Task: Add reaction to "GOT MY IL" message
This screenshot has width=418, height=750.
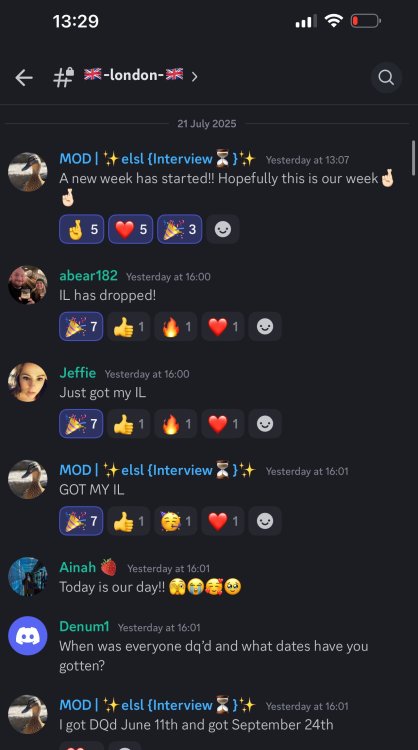Action: coord(265,521)
